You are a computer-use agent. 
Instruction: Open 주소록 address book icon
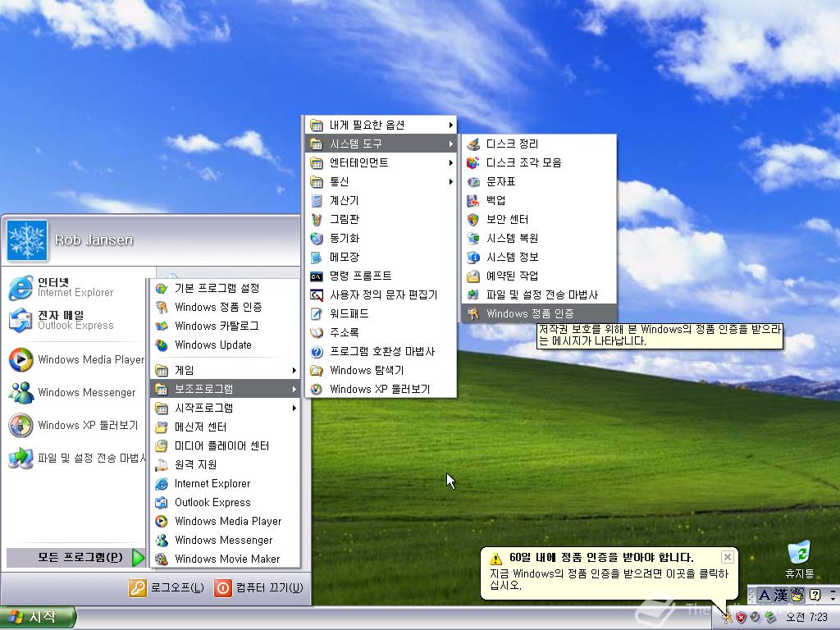click(317, 333)
